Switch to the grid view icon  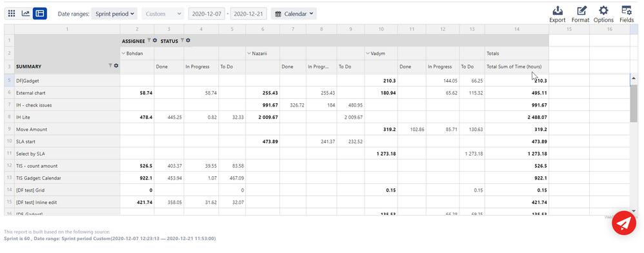coord(12,14)
